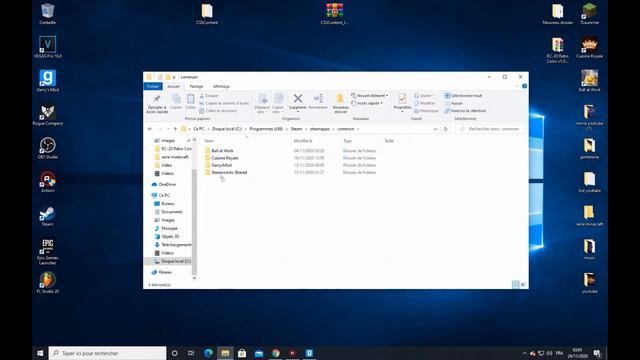Click the Rogue Company desktop icon
The width and height of the screenshot is (640, 360).
[48, 115]
